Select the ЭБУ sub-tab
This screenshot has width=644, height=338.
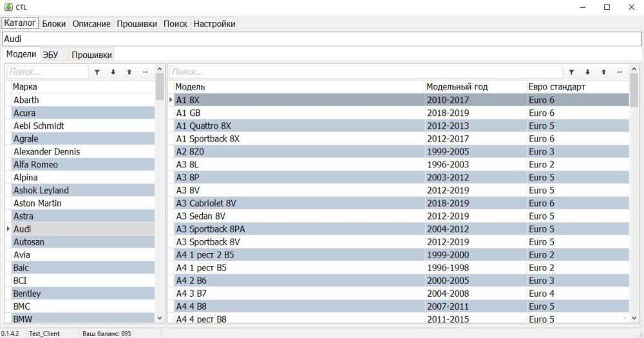(x=50, y=55)
